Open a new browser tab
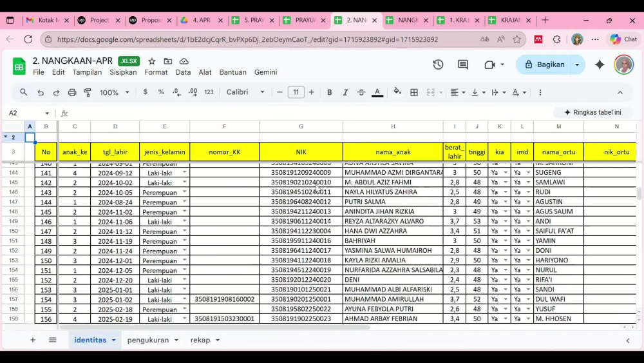Image resolution: width=644 pixels, height=363 pixels. coord(545,20)
